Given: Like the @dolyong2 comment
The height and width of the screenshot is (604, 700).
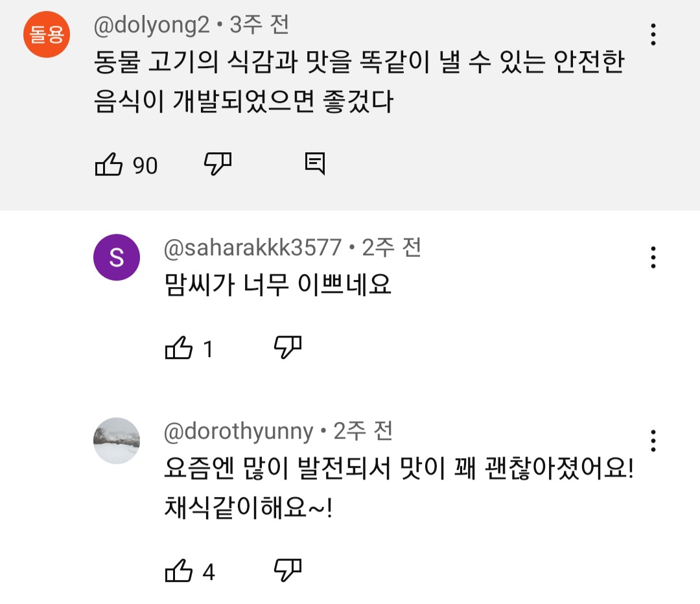Looking at the screenshot, I should tap(109, 165).
